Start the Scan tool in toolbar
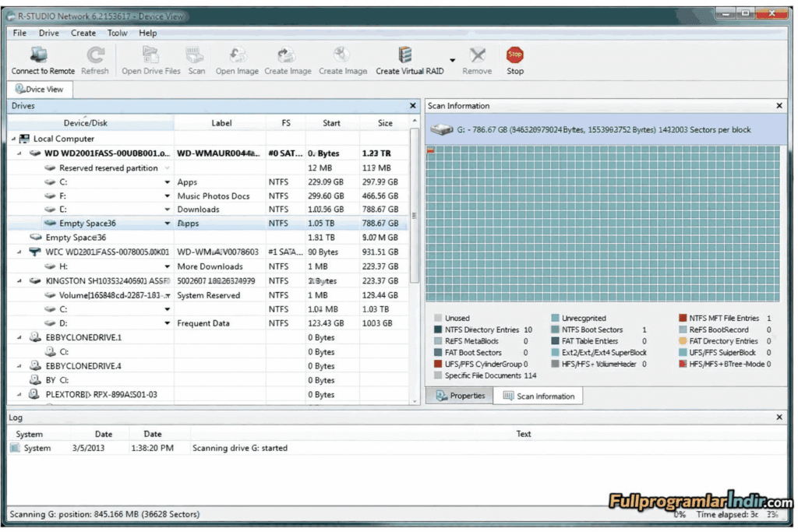Image resolution: width=798 pixels, height=532 pixels. (196, 56)
